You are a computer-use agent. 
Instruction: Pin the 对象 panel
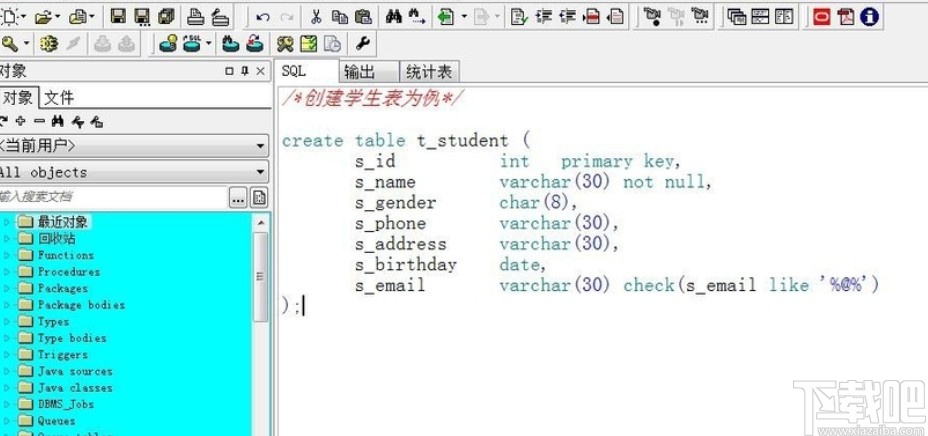245,71
